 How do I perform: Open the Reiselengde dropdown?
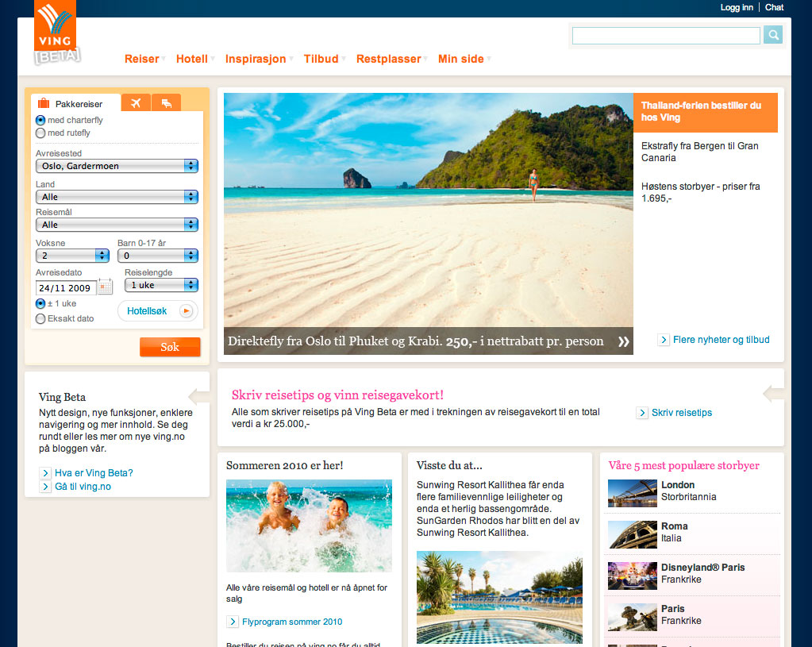click(162, 285)
